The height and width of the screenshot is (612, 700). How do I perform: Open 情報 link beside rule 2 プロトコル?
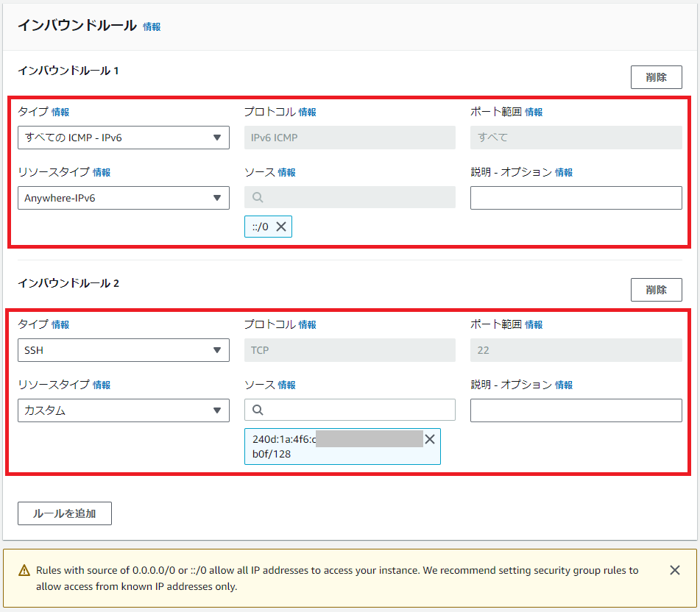pos(307,325)
